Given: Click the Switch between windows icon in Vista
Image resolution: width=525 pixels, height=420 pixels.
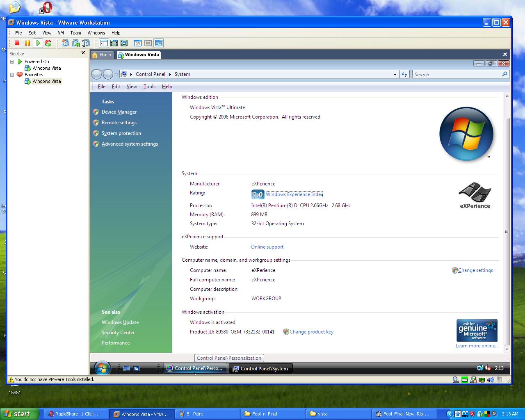Looking at the screenshot, I should click(x=136, y=368).
